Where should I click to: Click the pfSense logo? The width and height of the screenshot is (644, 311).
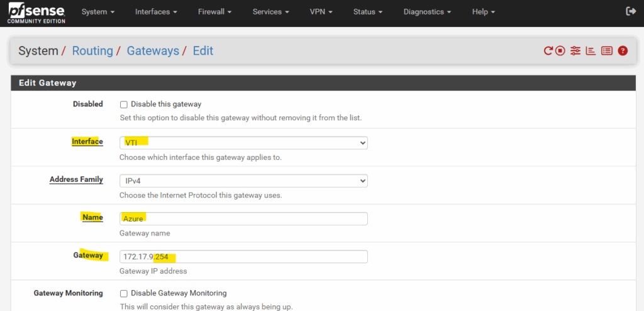pos(36,12)
